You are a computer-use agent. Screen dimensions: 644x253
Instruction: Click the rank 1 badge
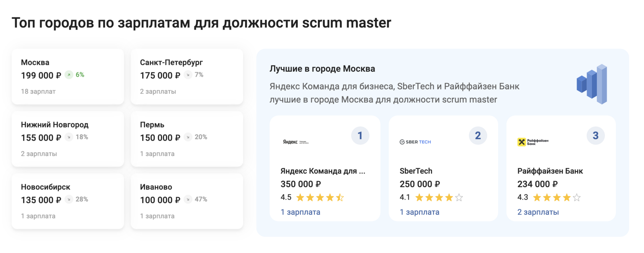click(360, 135)
